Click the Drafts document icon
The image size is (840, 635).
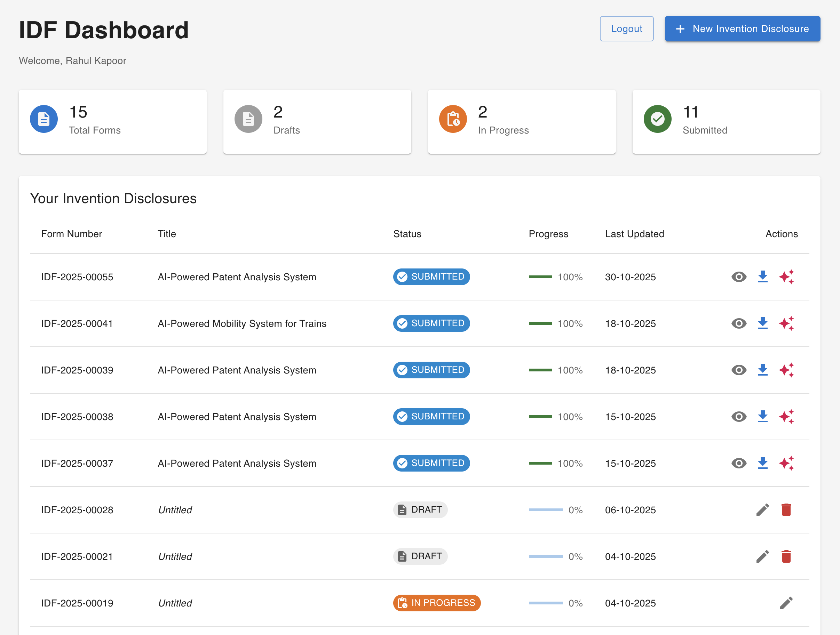tap(248, 119)
